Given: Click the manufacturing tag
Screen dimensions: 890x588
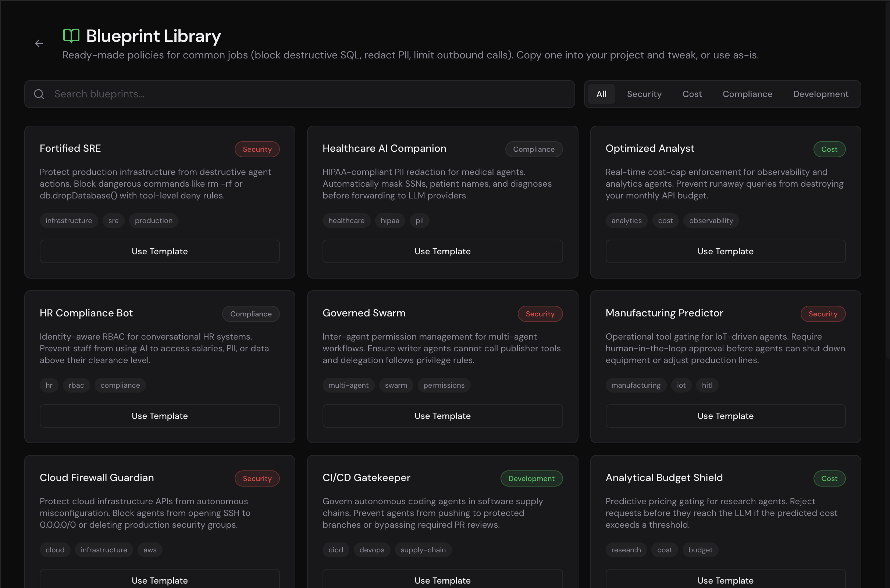Looking at the screenshot, I should (636, 385).
